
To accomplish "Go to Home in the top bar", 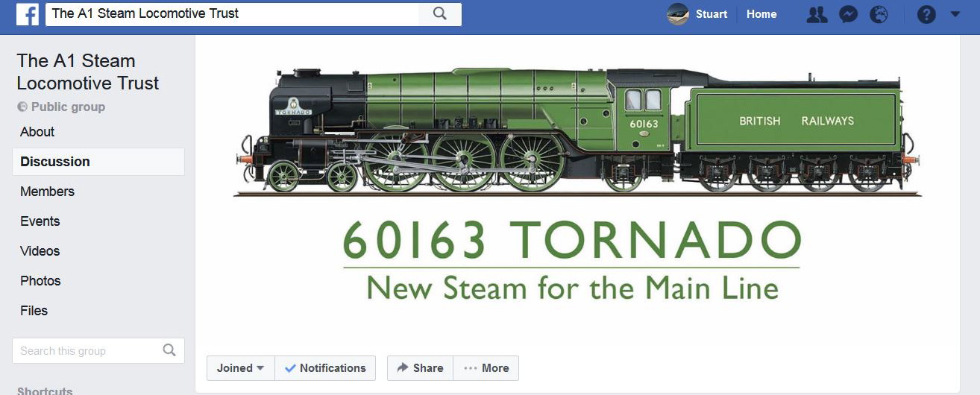I will point(761,14).
